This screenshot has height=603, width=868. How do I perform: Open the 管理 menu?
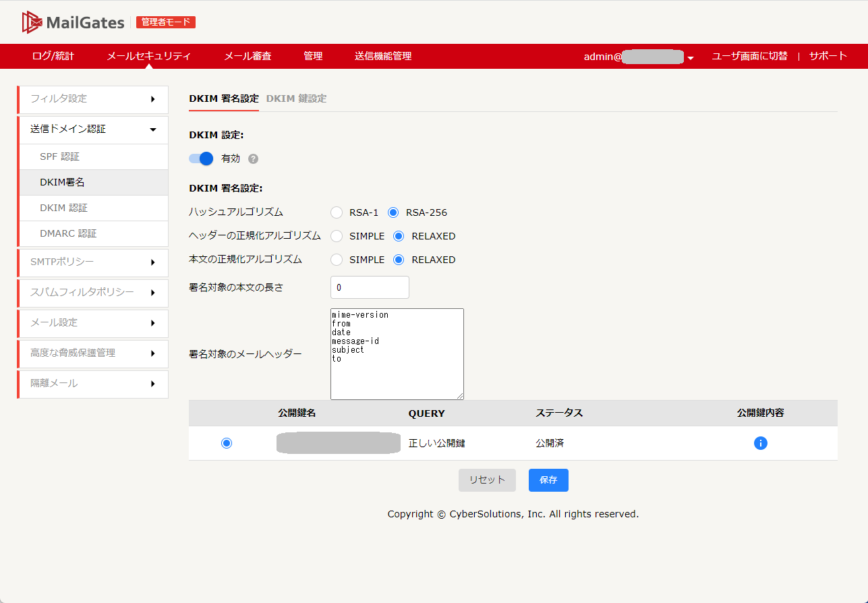(313, 56)
